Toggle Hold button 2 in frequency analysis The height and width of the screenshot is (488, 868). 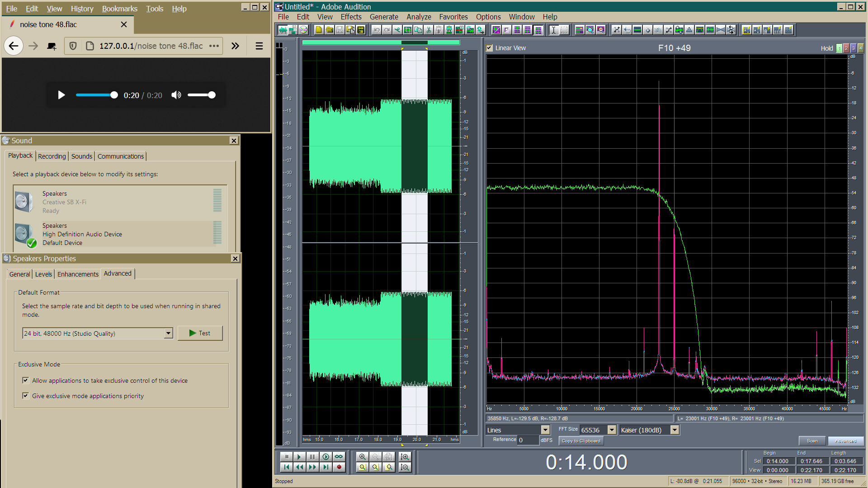click(846, 48)
